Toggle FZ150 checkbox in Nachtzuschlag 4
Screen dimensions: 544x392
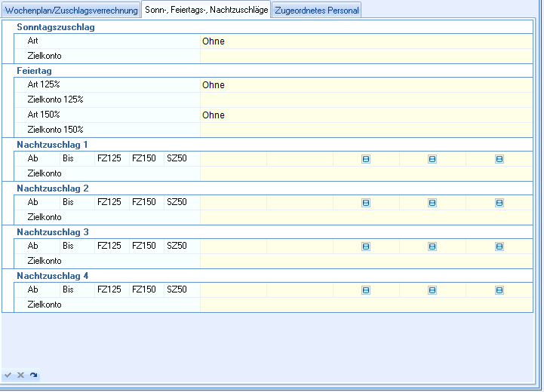point(432,290)
